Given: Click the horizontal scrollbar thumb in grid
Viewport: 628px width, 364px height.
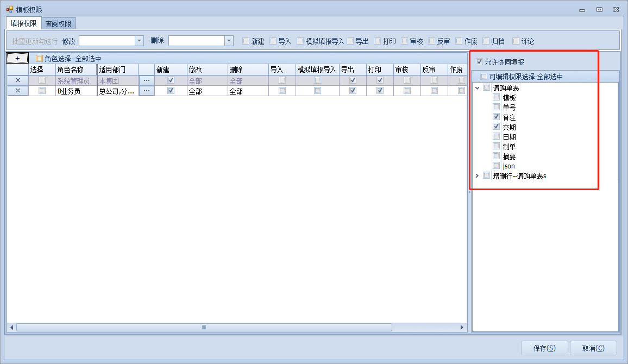Looking at the screenshot, I should 204,328.
